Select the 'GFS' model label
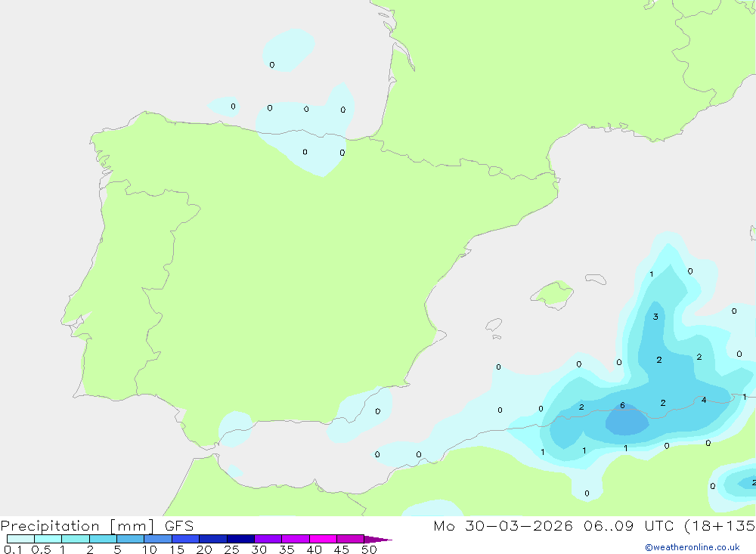The width and height of the screenshot is (756, 554). [179, 526]
